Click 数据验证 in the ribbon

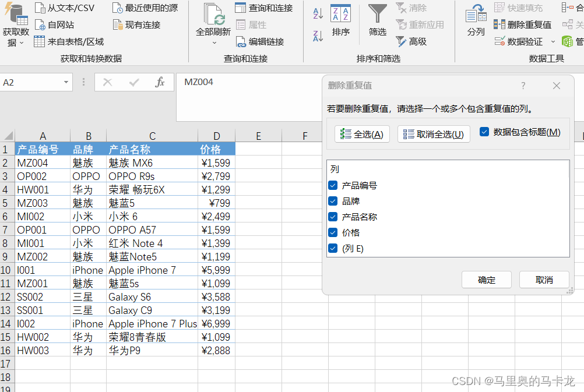pyautogui.click(x=519, y=42)
